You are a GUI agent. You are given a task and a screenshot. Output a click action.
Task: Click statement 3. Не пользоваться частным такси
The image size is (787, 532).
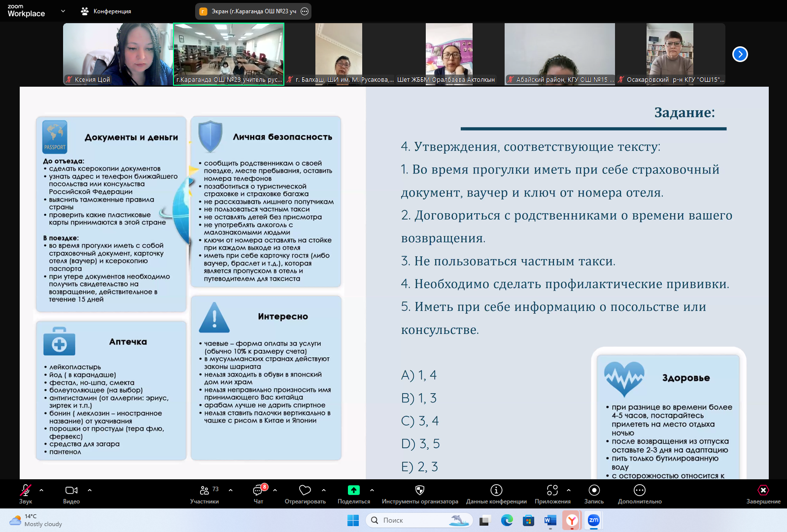pyautogui.click(x=508, y=261)
